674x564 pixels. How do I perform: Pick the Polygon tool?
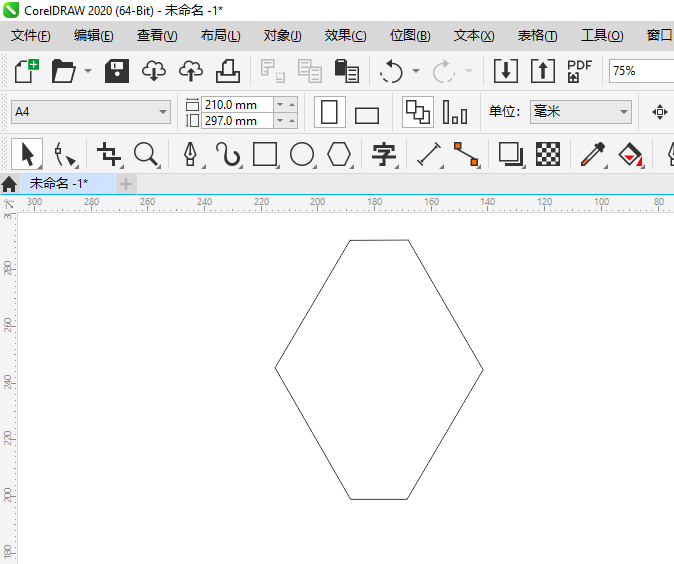(340, 154)
